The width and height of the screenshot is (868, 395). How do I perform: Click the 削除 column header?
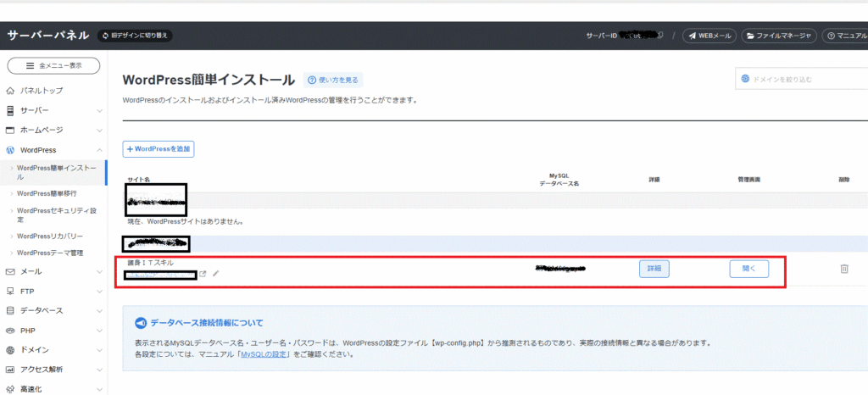(844, 180)
